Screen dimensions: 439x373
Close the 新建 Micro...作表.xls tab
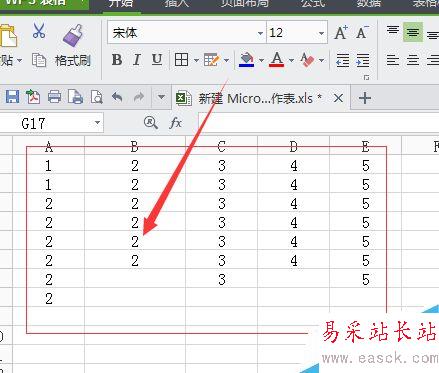pyautogui.click(x=338, y=98)
